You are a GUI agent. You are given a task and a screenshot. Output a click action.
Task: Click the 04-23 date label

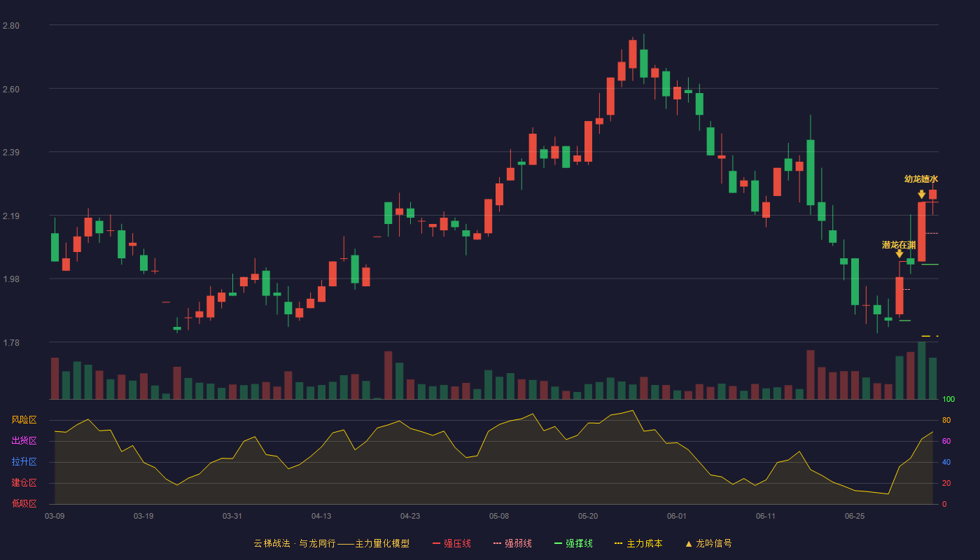tap(410, 516)
